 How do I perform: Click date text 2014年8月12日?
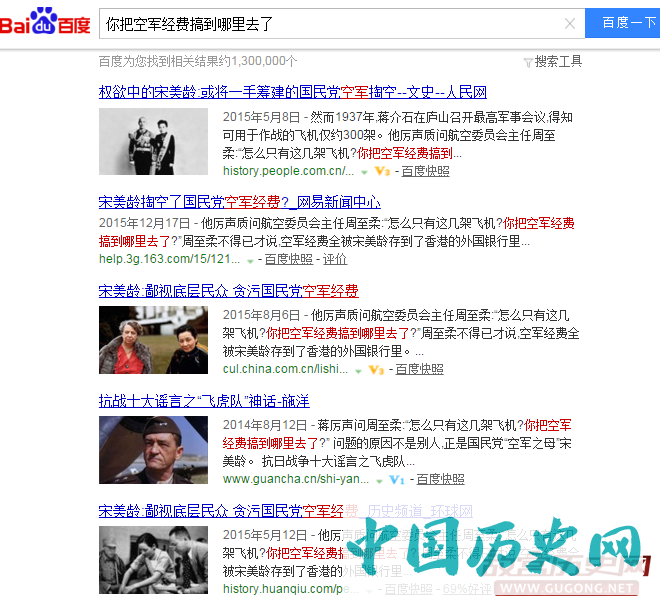pos(265,425)
